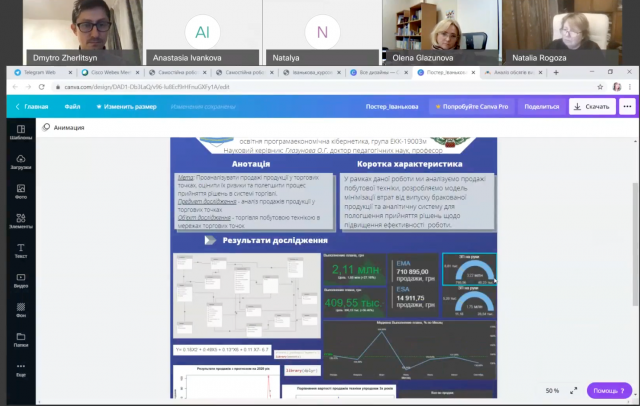This screenshot has height=406, width=640.
Task: Open the Загрузки uploads panel
Action: coord(21,162)
